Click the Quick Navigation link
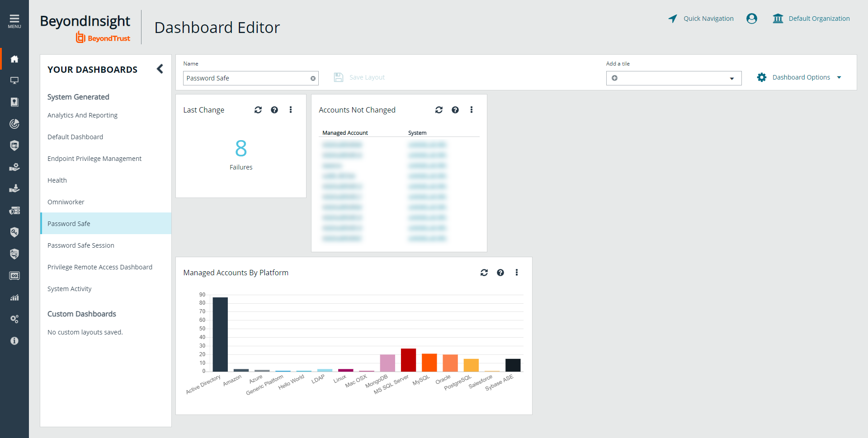The height and width of the screenshot is (438, 868). [x=701, y=19]
